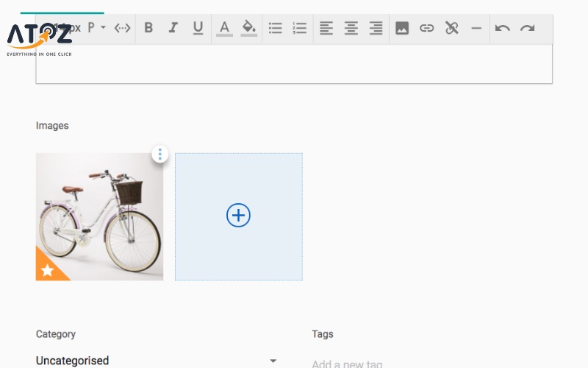Open the paragraph format dropdown
588x368 pixels.
pos(96,27)
